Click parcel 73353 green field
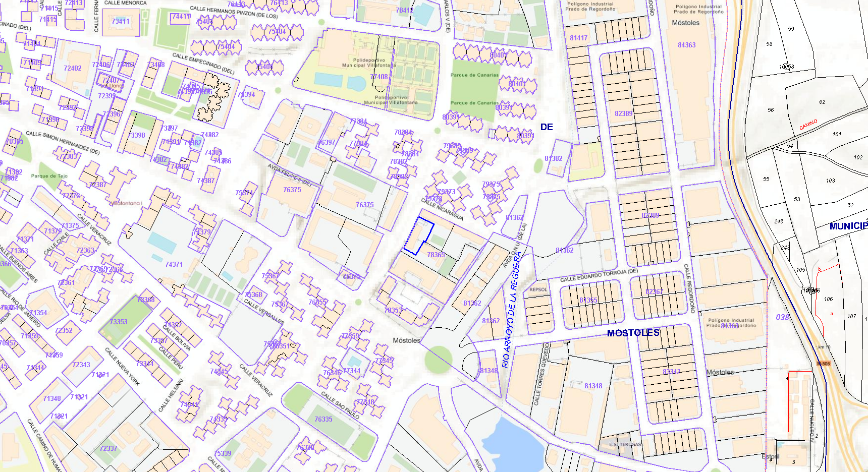868x472 pixels. (x=119, y=322)
